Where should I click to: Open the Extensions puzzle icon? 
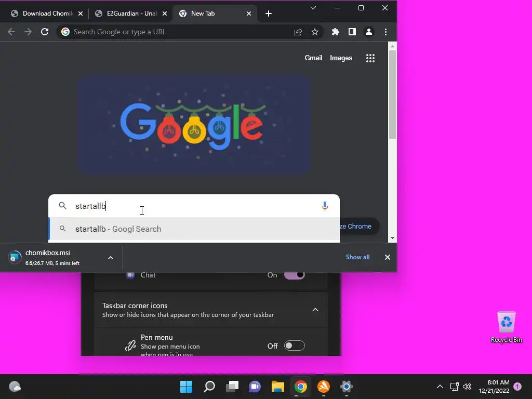click(335, 32)
